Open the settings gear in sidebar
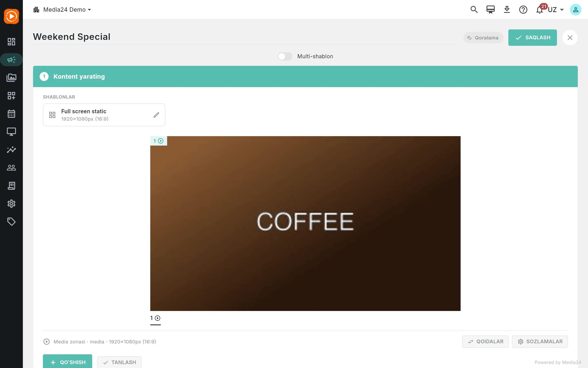The image size is (588, 368). tap(11, 204)
